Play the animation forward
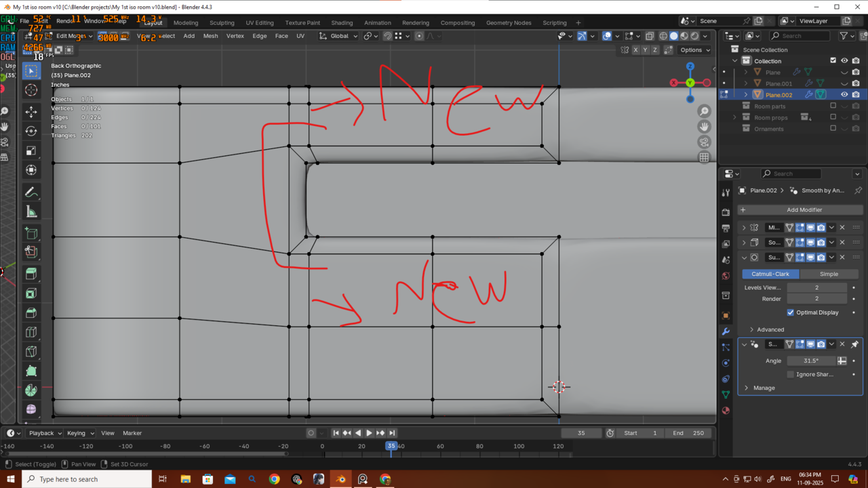 point(369,433)
